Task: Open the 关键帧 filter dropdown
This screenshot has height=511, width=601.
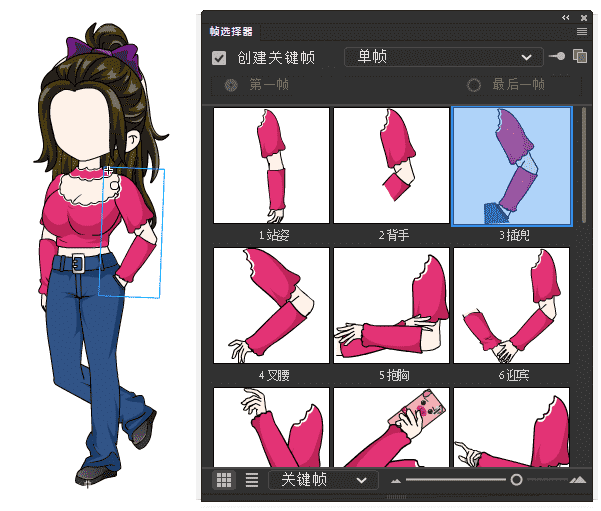Action: click(324, 480)
